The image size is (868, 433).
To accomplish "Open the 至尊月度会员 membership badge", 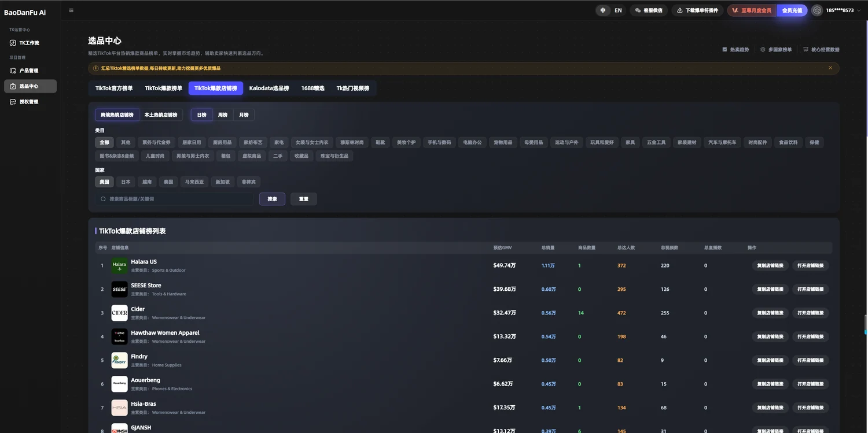I will click(x=752, y=10).
